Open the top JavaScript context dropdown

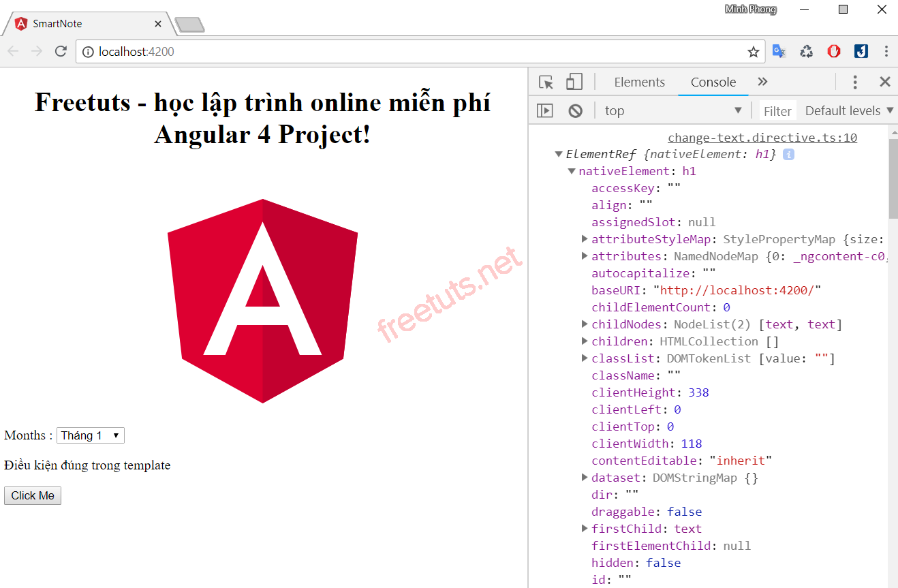(x=672, y=110)
